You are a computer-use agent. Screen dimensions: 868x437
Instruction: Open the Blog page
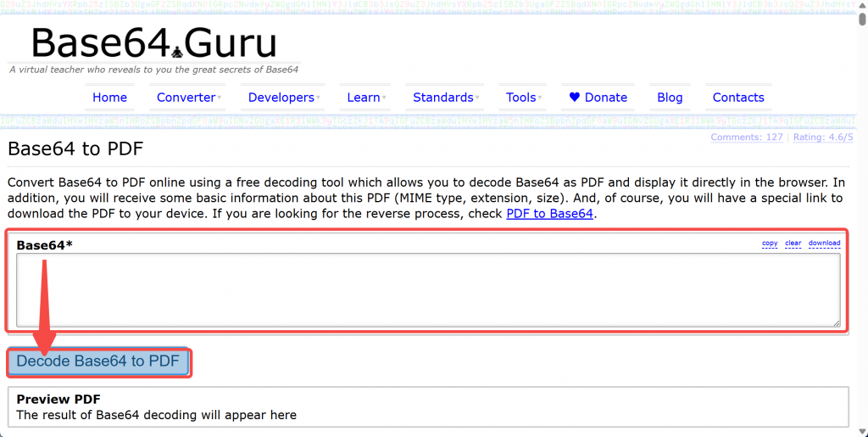point(670,98)
